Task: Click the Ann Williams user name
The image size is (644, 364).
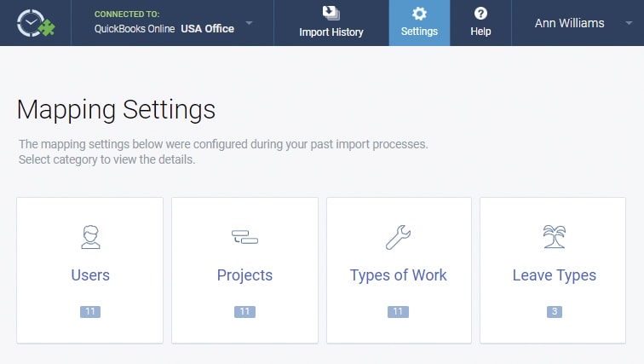Action: coord(569,23)
